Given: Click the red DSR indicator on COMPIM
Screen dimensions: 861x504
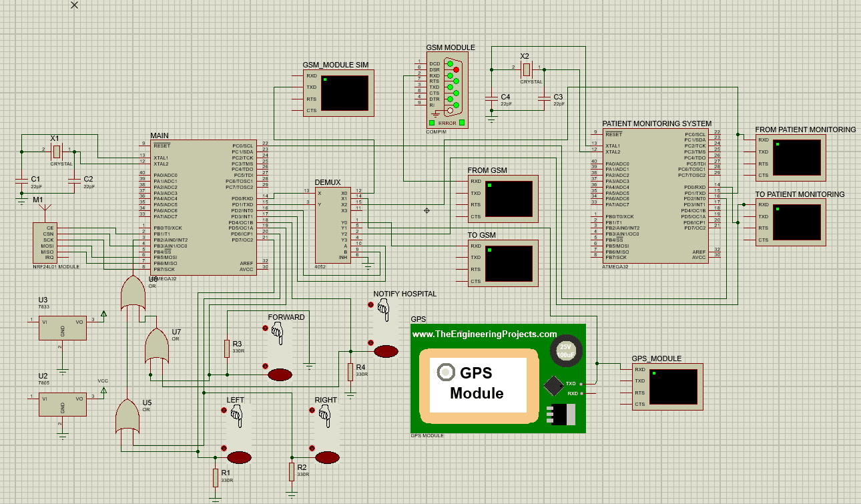Looking at the screenshot, I should pyautogui.click(x=457, y=69).
